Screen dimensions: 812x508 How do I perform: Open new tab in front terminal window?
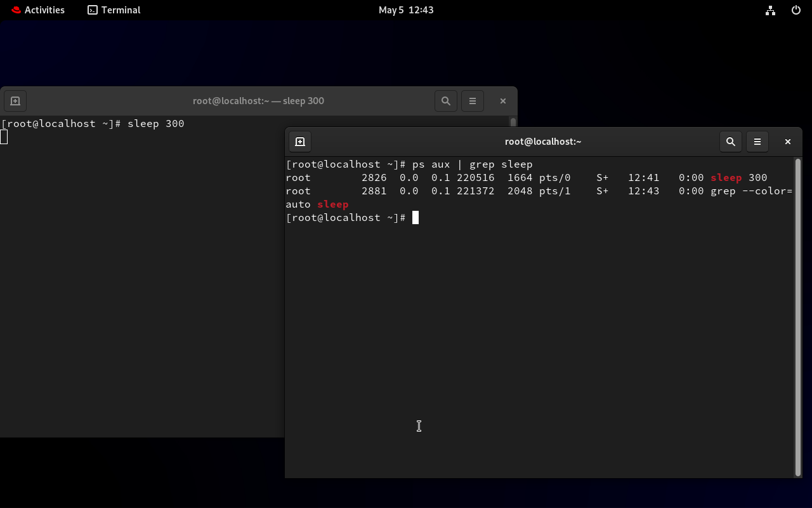tap(300, 142)
